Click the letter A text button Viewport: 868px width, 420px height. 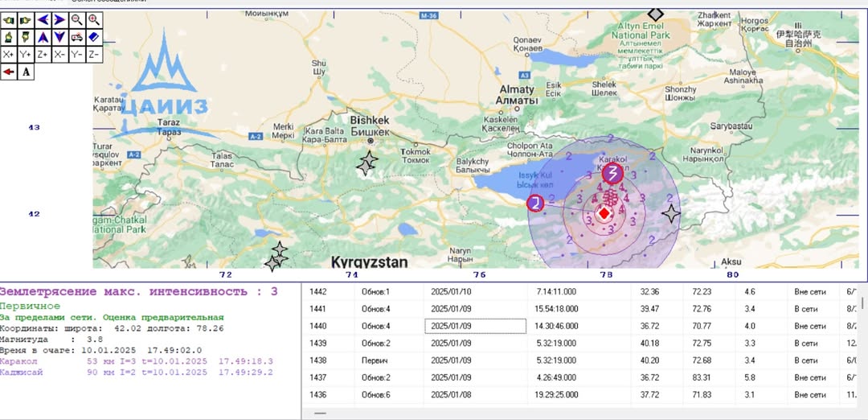click(26, 72)
